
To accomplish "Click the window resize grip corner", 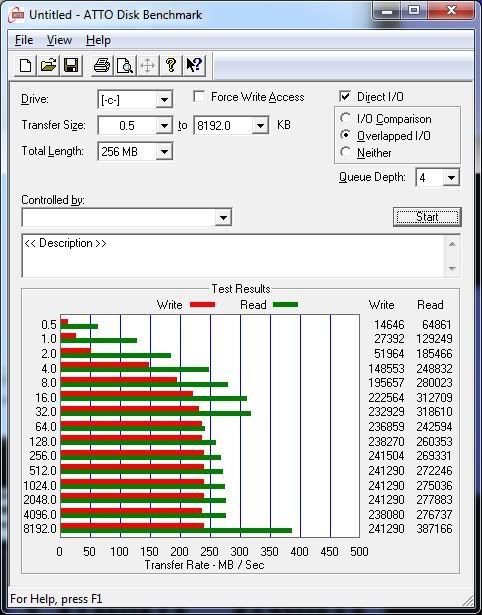I will tap(468, 600).
